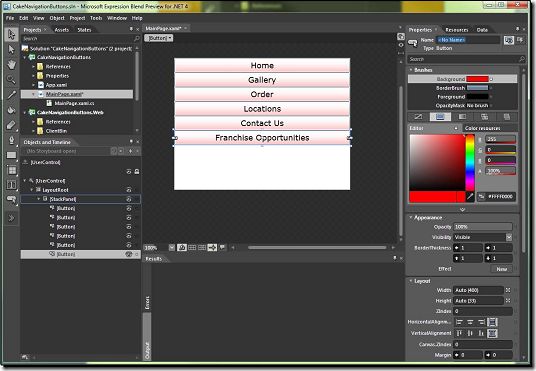
Task: Open the Object menu
Action: point(57,18)
